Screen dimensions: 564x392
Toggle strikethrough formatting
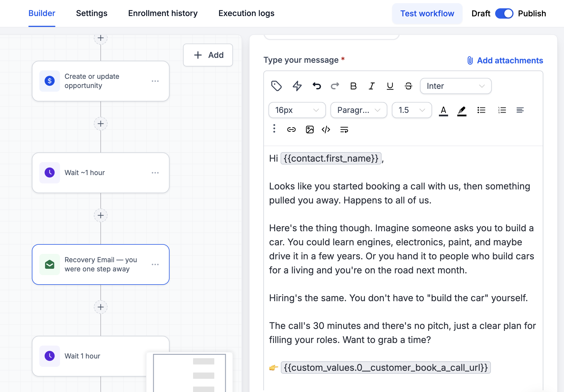coord(409,86)
